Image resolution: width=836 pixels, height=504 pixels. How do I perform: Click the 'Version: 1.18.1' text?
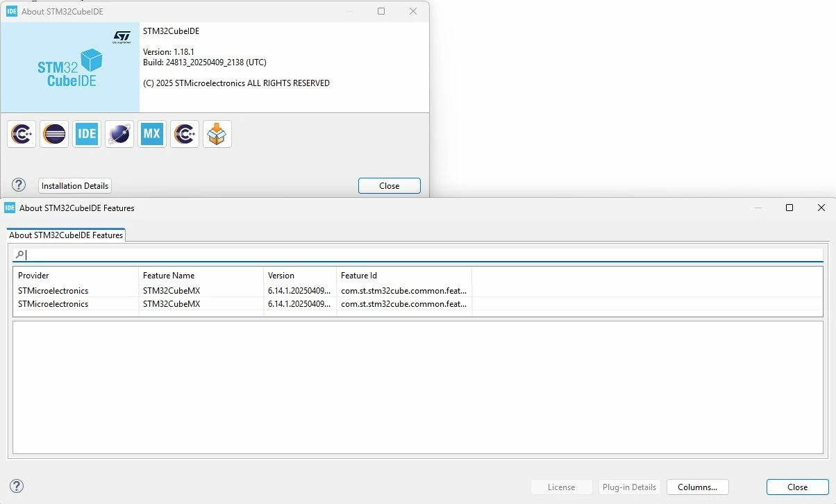(x=167, y=52)
